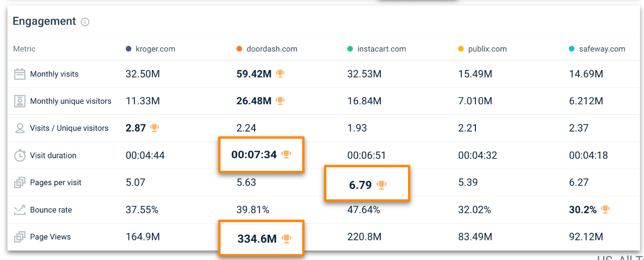
Task: Click instacart bounce rate 47.64%
Action: click(363, 210)
